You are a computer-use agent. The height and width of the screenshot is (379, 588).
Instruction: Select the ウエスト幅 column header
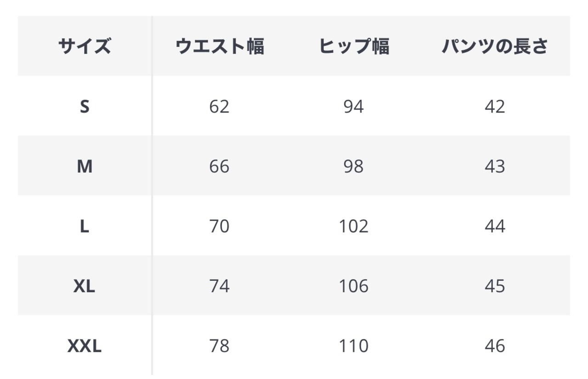pos(220,46)
